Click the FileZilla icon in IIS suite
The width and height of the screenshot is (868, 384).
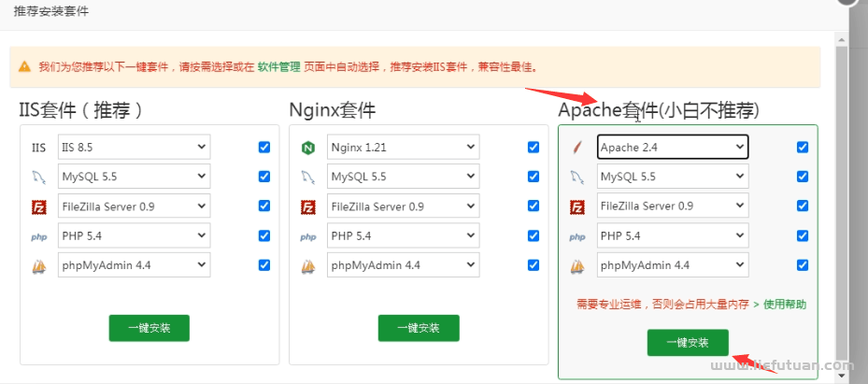[x=38, y=206]
